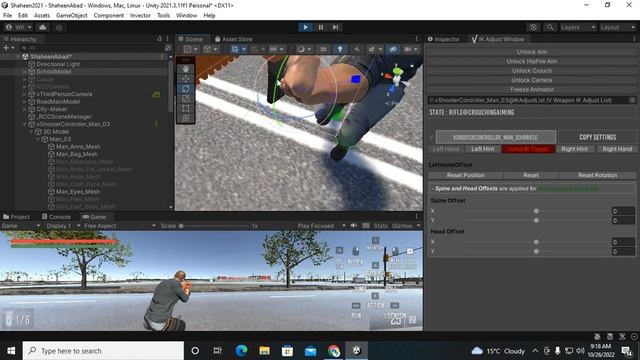The image size is (640, 360).
Task: Select the Move tool in Scene toolbar
Action: point(186,79)
